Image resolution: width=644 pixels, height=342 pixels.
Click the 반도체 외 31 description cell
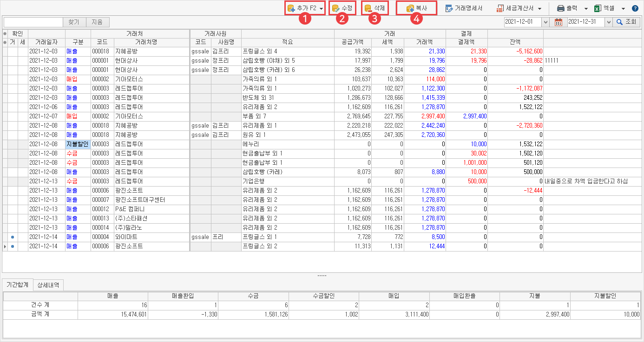(288, 97)
